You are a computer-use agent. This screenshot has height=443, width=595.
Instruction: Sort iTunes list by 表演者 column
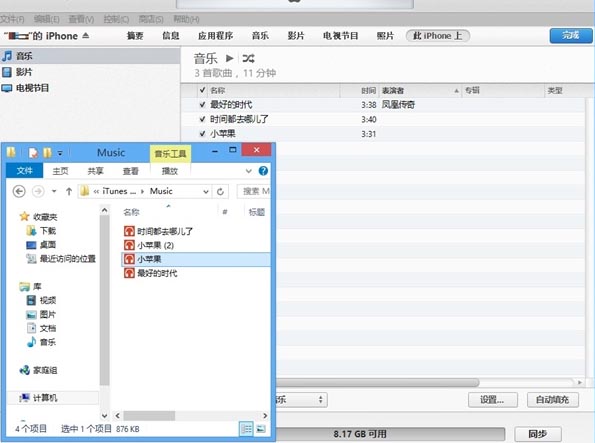pyautogui.click(x=420, y=90)
